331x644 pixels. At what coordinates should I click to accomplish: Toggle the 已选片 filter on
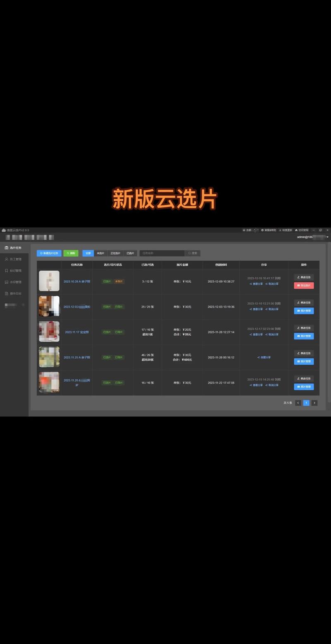click(x=130, y=253)
